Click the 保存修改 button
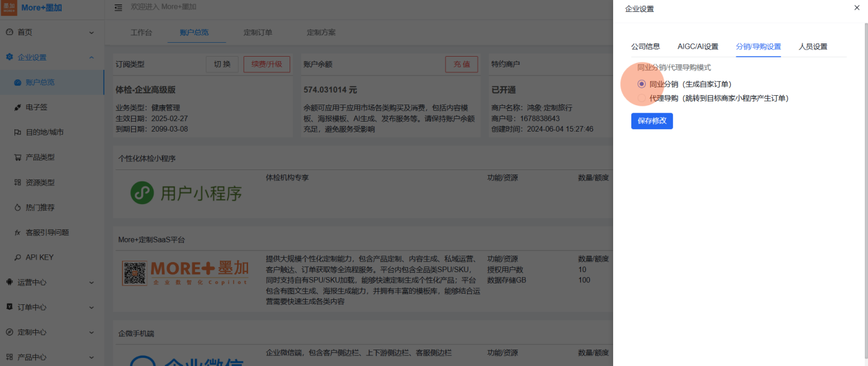Screen dimensions: 868x366 coord(651,121)
